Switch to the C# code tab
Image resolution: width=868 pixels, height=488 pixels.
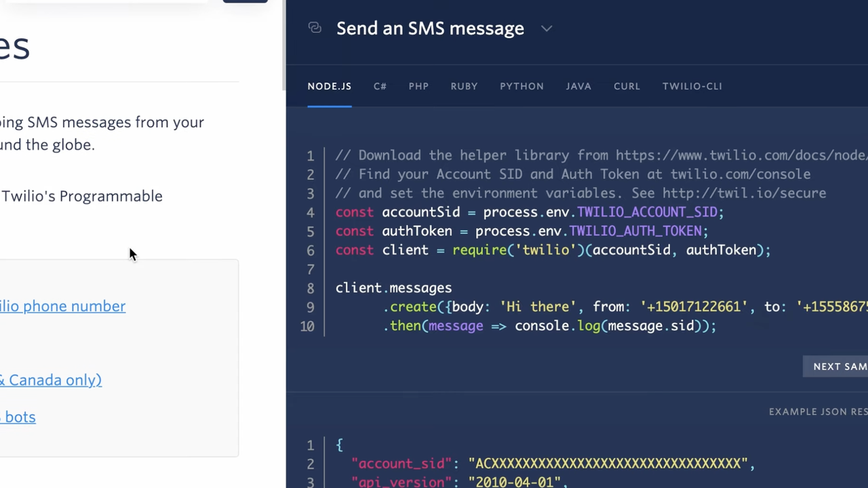point(379,86)
